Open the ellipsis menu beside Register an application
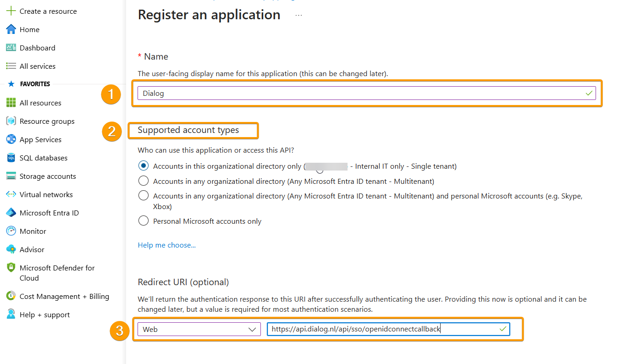The width and height of the screenshot is (635, 364). (x=299, y=15)
